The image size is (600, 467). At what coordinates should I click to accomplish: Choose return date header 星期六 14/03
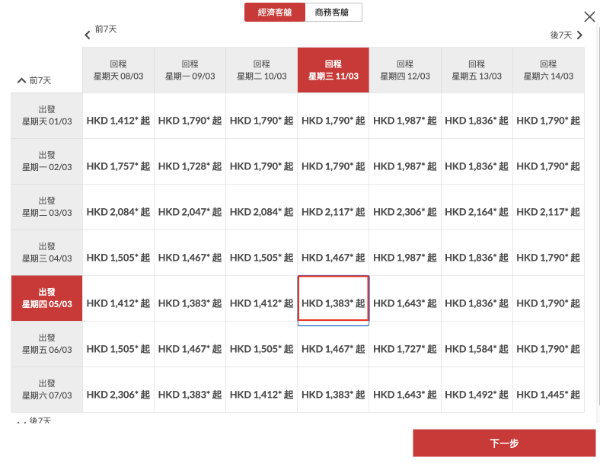[548, 70]
